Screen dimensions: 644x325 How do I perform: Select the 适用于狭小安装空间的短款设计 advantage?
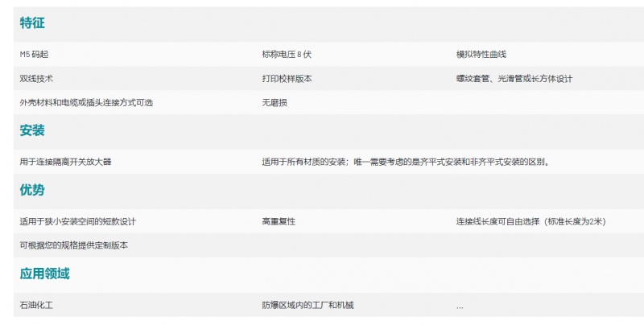(x=84, y=221)
